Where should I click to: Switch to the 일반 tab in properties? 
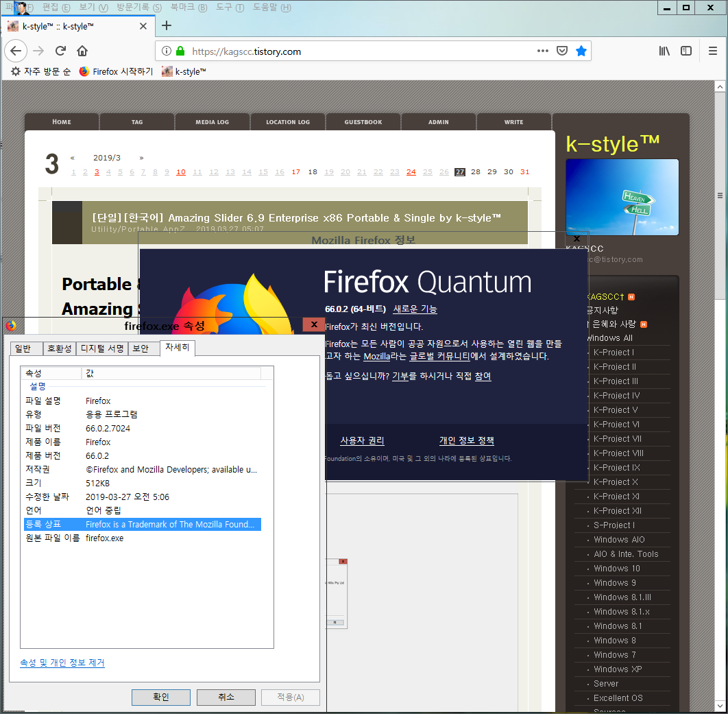click(26, 348)
